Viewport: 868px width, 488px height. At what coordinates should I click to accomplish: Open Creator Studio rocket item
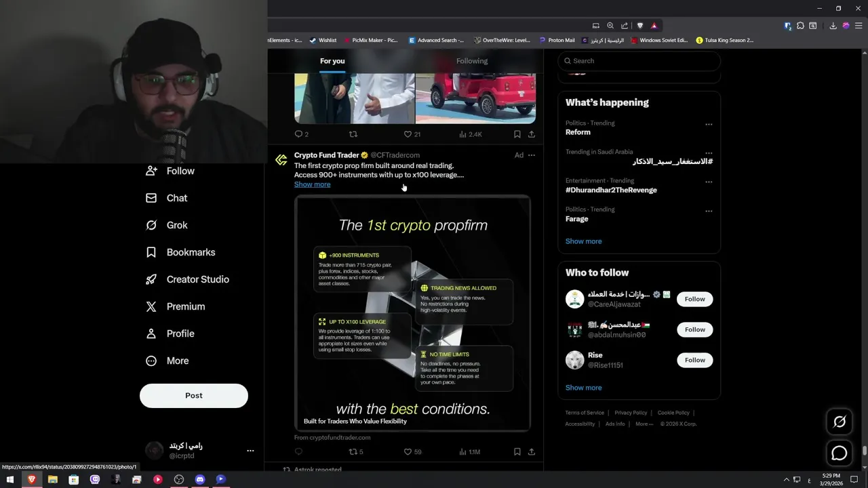(188, 279)
